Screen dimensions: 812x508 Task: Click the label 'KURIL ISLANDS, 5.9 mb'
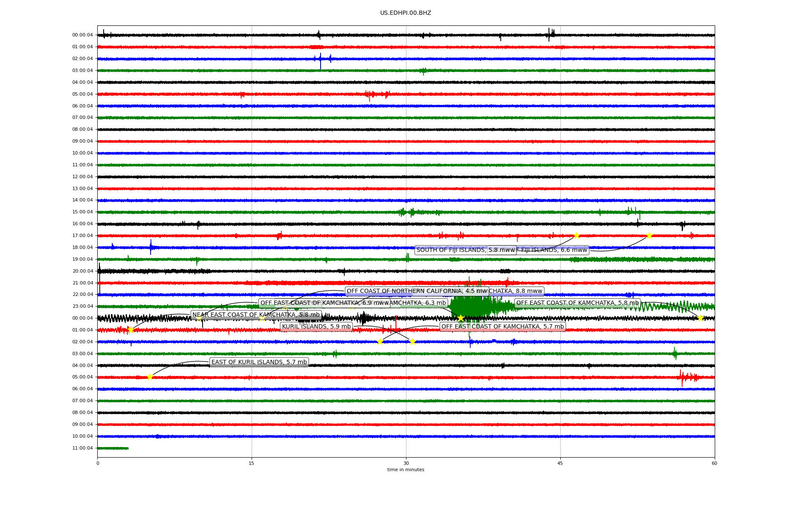coord(316,327)
